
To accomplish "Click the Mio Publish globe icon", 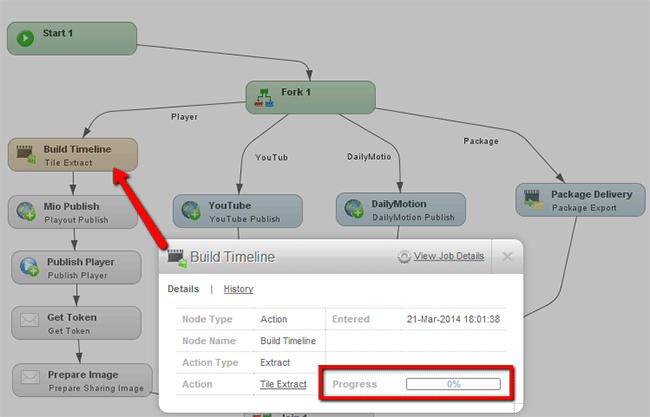I will pyautogui.click(x=27, y=212).
